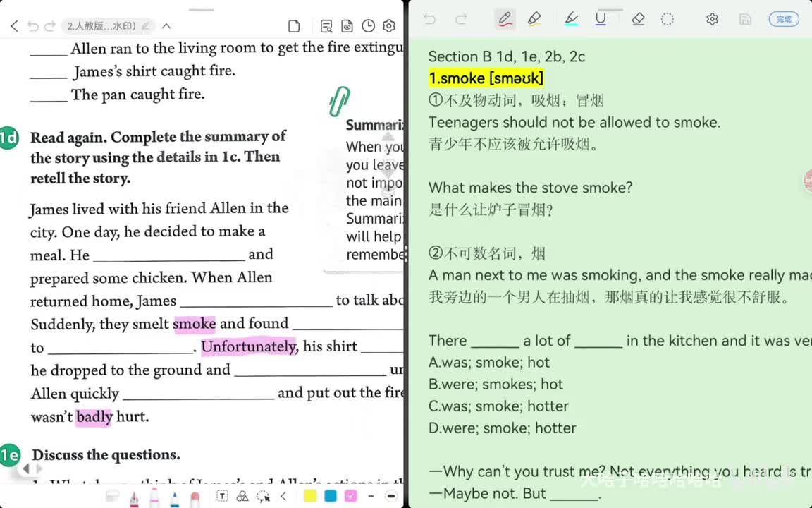Go back using the left arrow in document viewer

click(15, 26)
